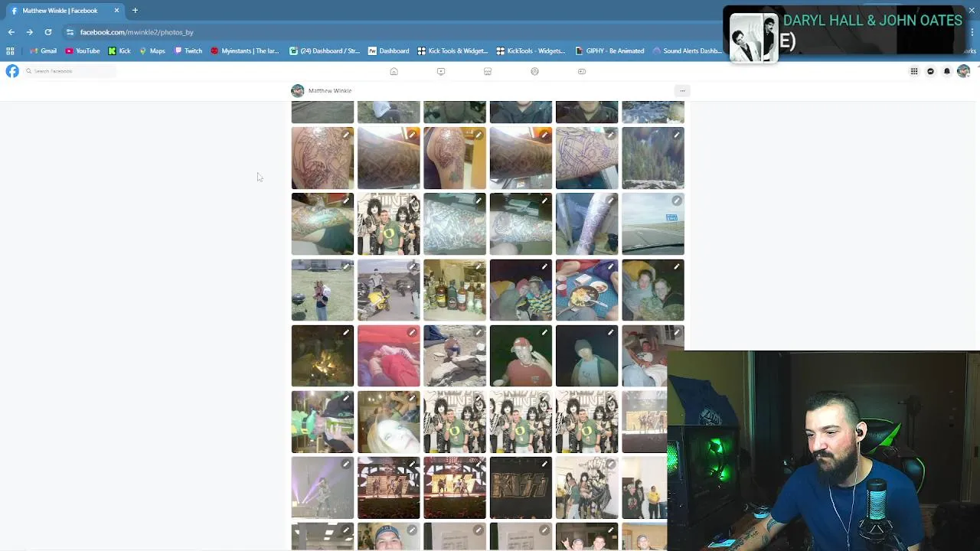Open the Kick bookmark
This screenshot has height=551, width=980.
[x=119, y=51]
